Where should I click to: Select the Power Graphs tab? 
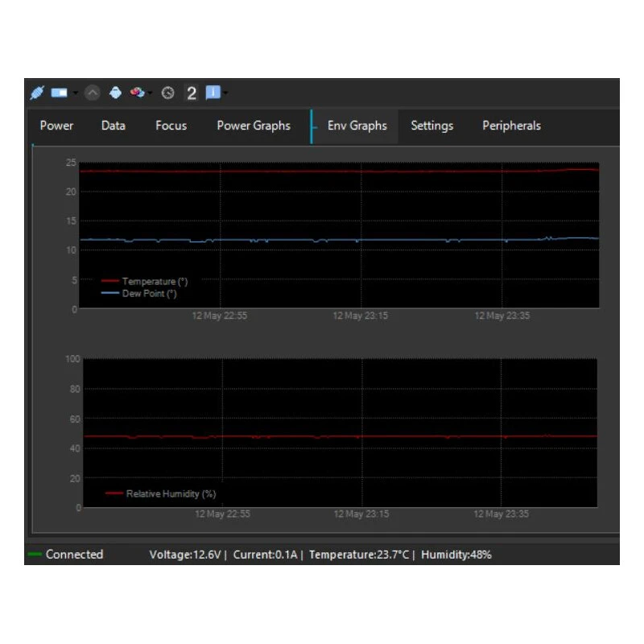tap(254, 126)
